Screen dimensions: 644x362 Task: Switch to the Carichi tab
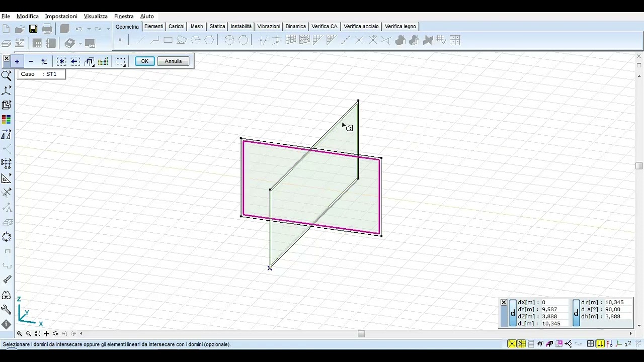pyautogui.click(x=177, y=26)
